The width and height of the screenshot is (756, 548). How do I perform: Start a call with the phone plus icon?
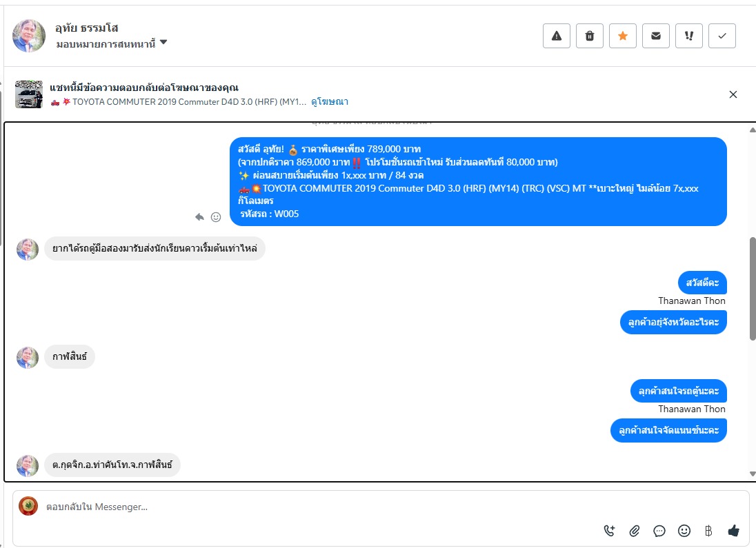point(610,531)
